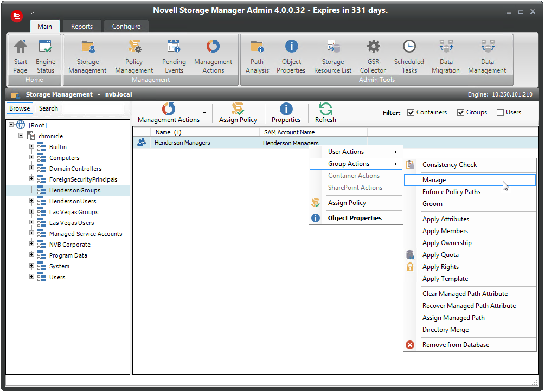Select Manage in the Group Actions submenu
This screenshot has height=392, width=545.
tap(434, 180)
